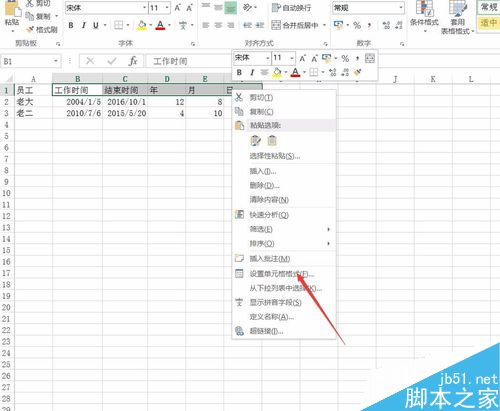Click the Copy (复制) button in the ribbon
The image size is (500, 411).
[39, 16]
